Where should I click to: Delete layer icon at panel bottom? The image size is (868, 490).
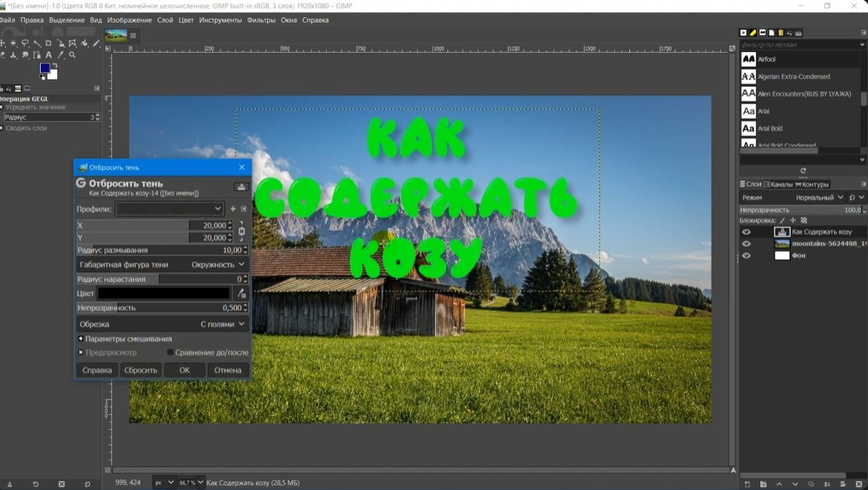click(858, 485)
